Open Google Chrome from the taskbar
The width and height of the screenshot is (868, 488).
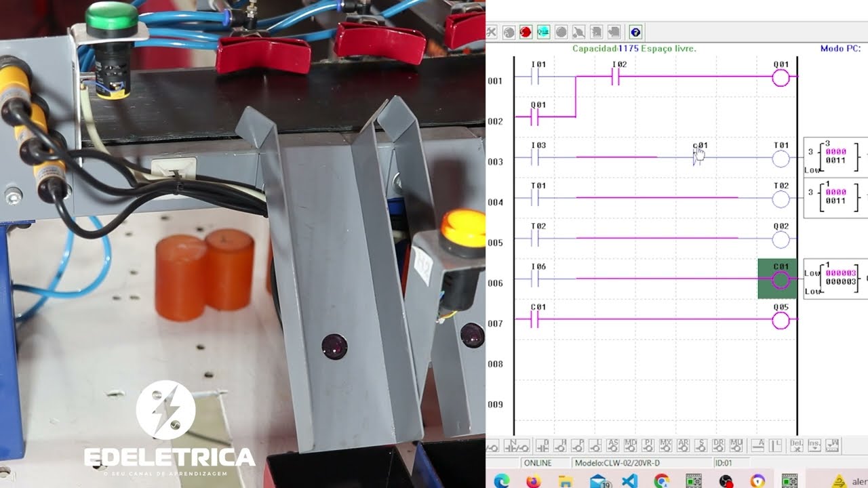coord(662,481)
